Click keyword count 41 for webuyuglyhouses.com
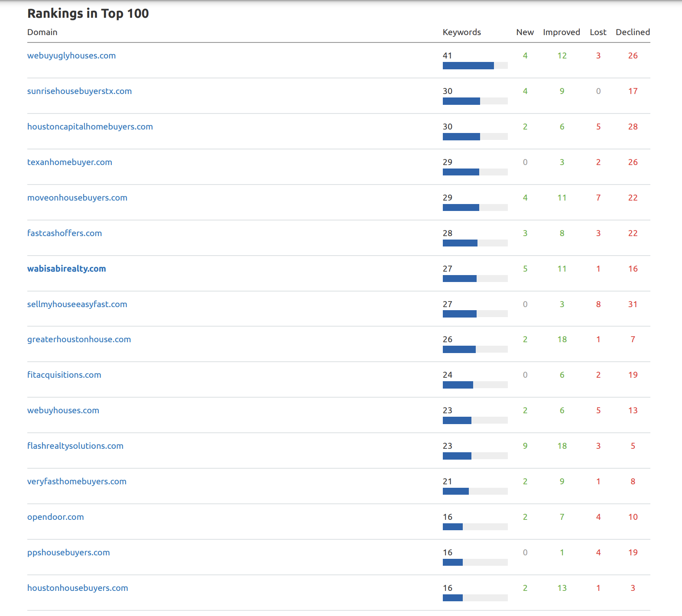The image size is (682, 616). click(448, 55)
